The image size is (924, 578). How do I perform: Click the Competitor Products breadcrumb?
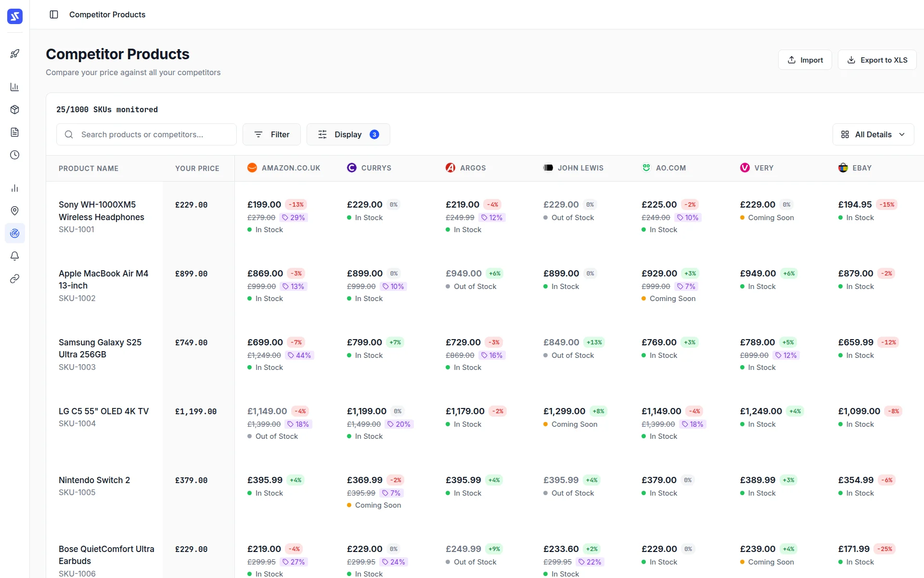107,14
